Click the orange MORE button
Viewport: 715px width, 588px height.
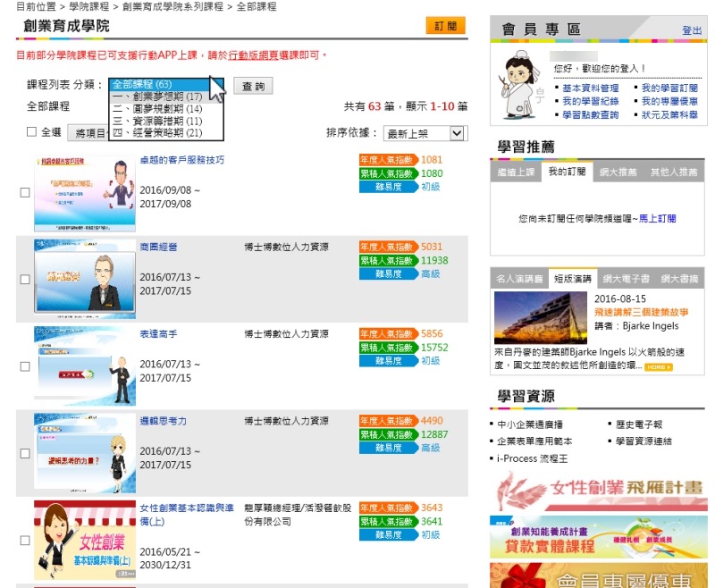(x=658, y=367)
